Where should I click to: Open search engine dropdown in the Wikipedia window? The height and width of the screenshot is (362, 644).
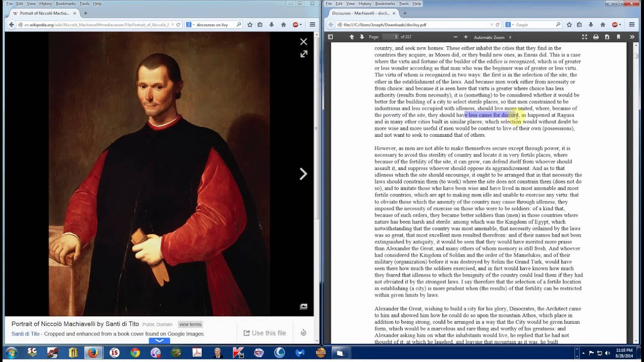pyautogui.click(x=190, y=24)
